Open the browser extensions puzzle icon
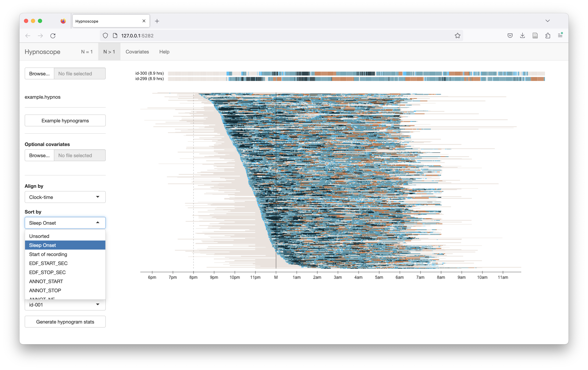The width and height of the screenshot is (588, 370). point(548,36)
